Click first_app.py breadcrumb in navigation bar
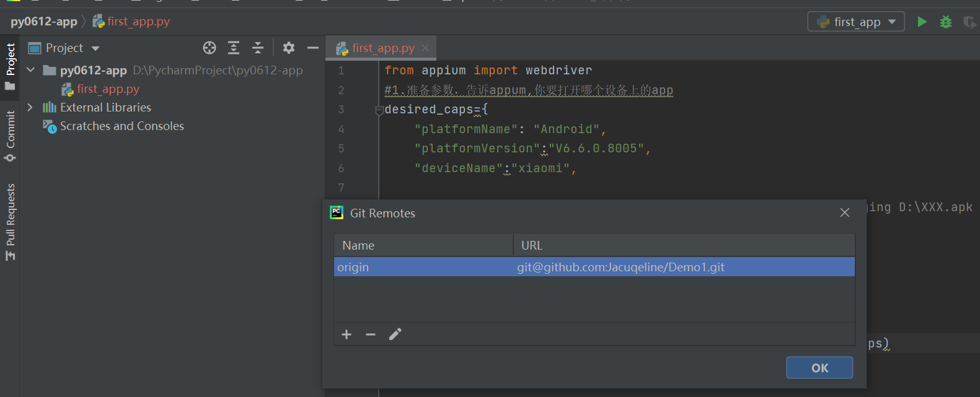The width and height of the screenshot is (980, 397). tap(131, 22)
